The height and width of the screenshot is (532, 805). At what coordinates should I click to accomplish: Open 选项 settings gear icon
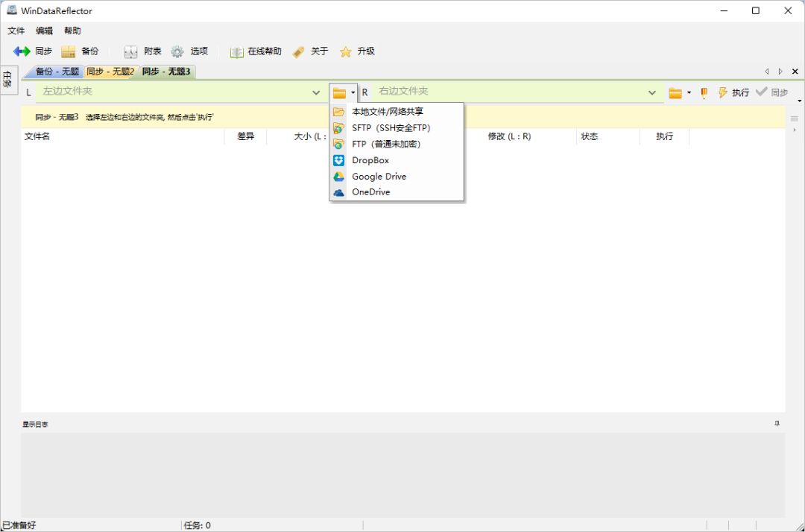click(x=177, y=51)
